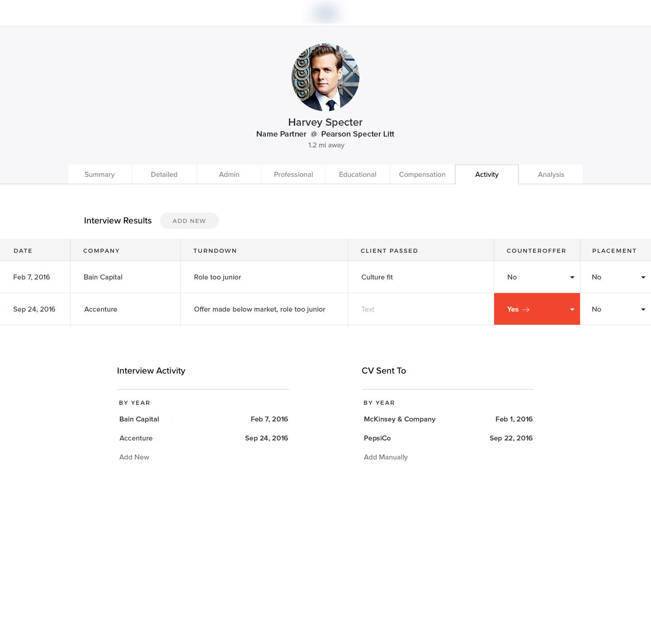Switch to the Detailed tab
651x644 pixels.
click(x=164, y=175)
